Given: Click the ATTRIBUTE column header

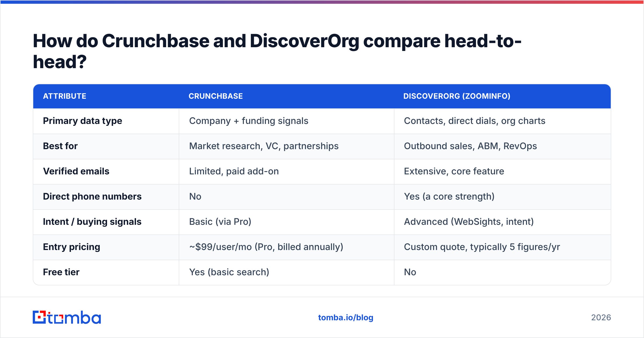Looking at the screenshot, I should tap(65, 96).
